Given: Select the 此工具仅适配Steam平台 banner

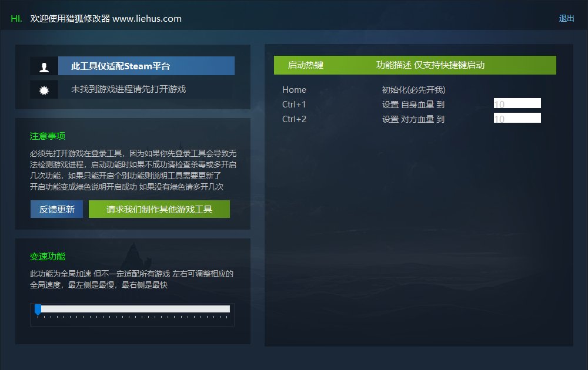Looking at the screenshot, I should tap(146, 66).
